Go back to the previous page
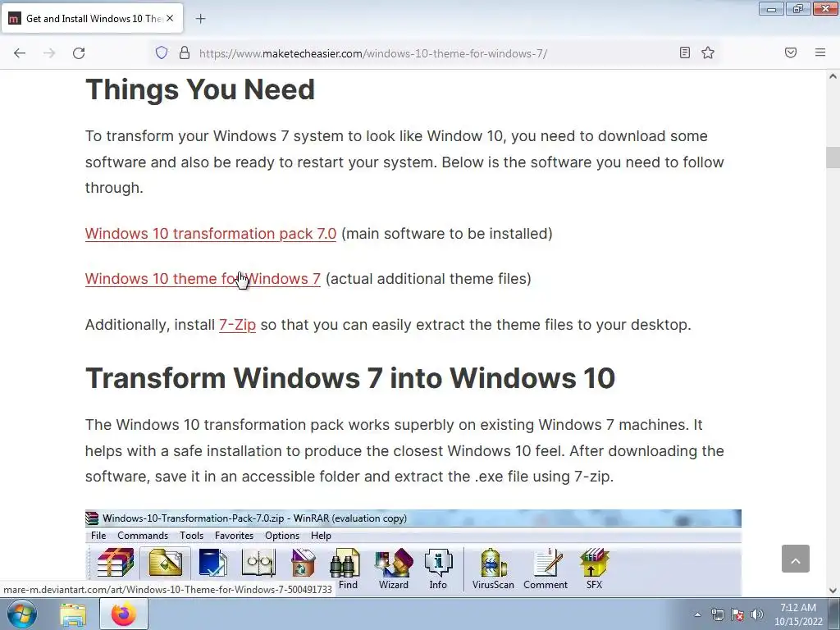The image size is (840, 630). (20, 53)
